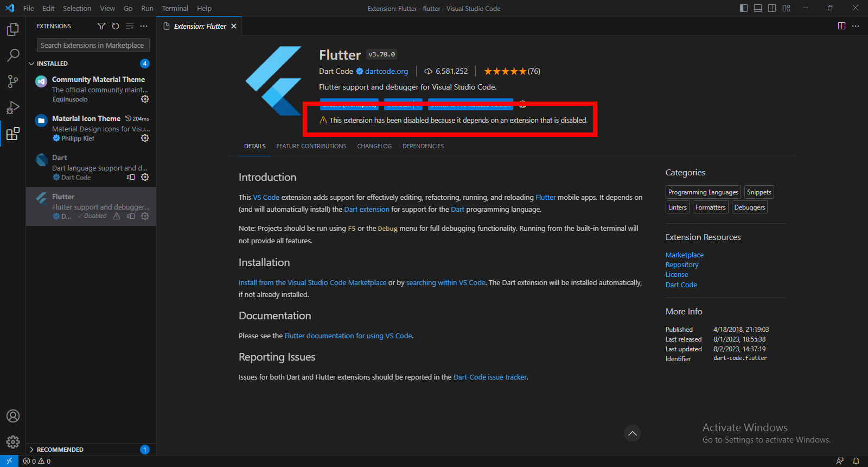Open the Run and Debug view
The width and height of the screenshot is (868, 467).
12,108
